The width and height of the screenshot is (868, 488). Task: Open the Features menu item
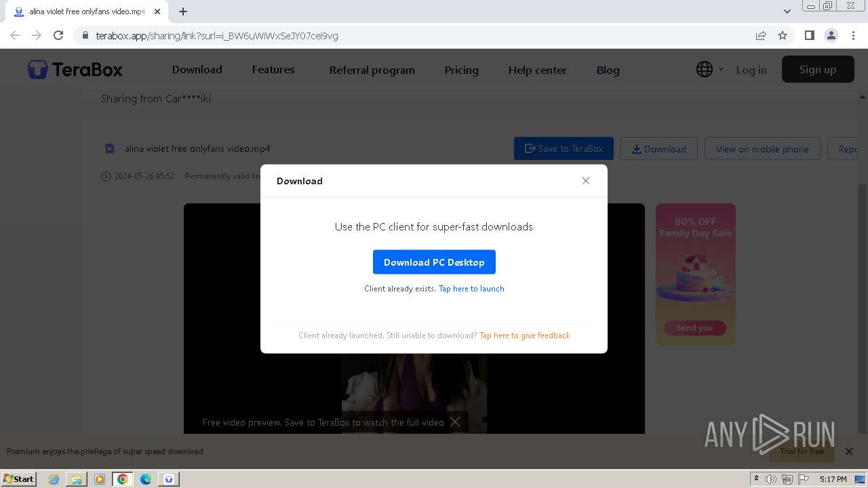click(x=273, y=69)
